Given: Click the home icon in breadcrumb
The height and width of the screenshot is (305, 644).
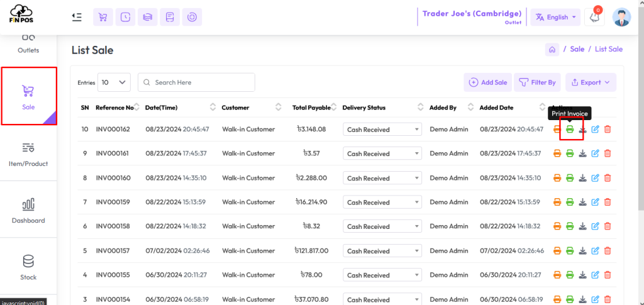Looking at the screenshot, I should [x=552, y=49].
